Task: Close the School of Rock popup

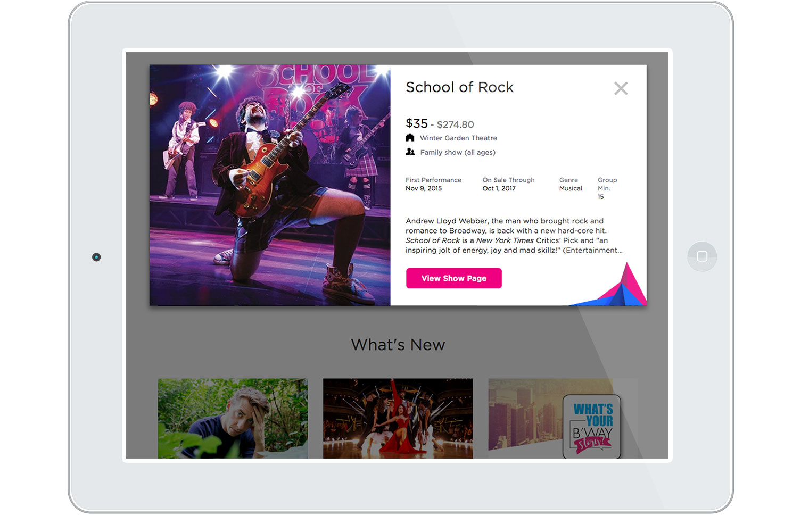Action: click(x=621, y=88)
